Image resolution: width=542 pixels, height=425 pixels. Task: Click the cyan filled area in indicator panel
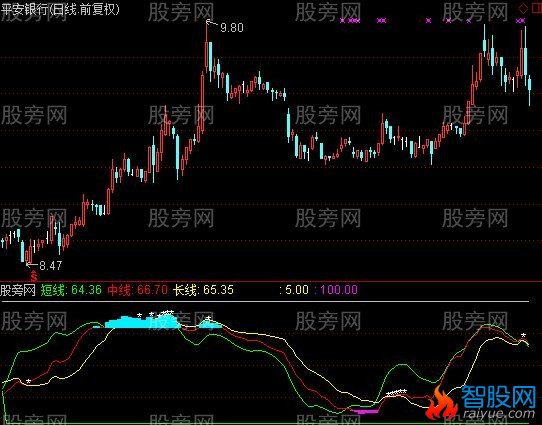pos(143,322)
